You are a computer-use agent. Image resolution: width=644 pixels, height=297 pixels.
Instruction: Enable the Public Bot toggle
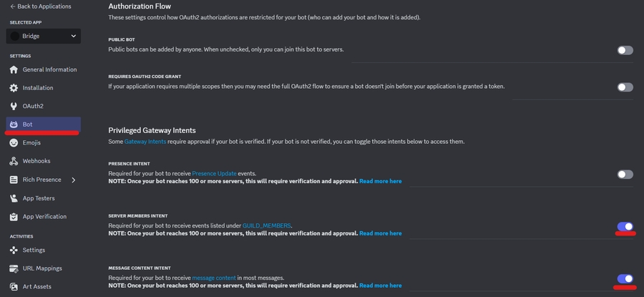tap(625, 50)
